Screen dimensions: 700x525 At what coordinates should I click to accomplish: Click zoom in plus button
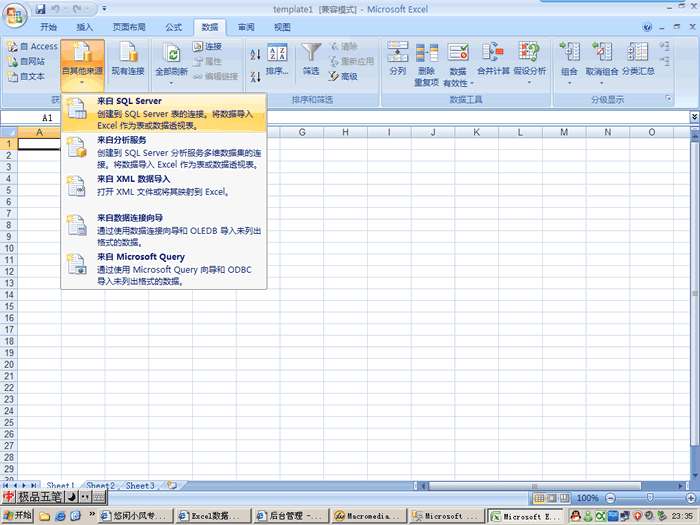(x=691, y=498)
